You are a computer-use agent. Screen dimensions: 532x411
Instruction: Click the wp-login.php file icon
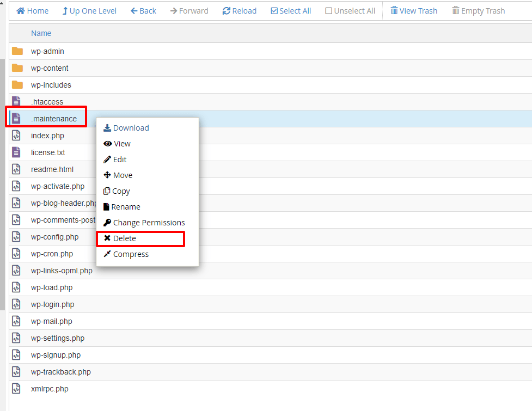click(x=16, y=304)
